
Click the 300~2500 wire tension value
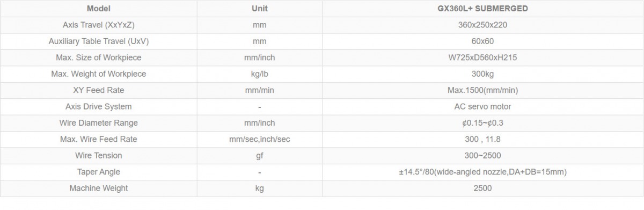482,155
